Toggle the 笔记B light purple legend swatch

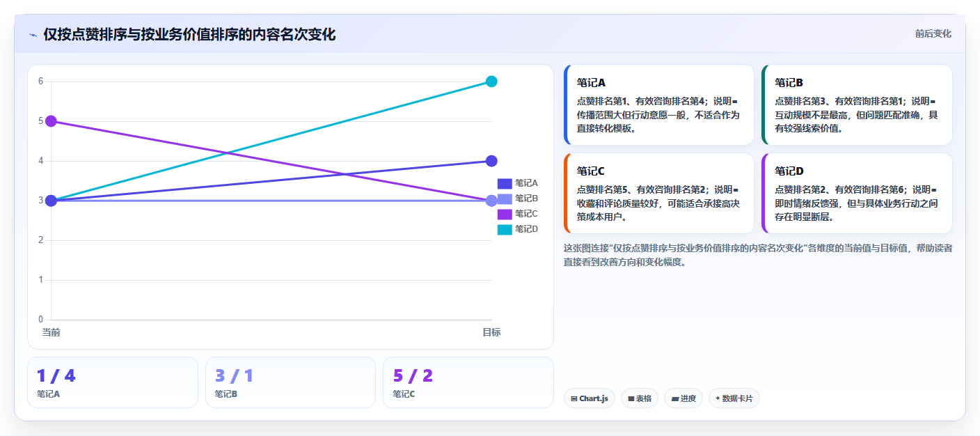click(505, 198)
